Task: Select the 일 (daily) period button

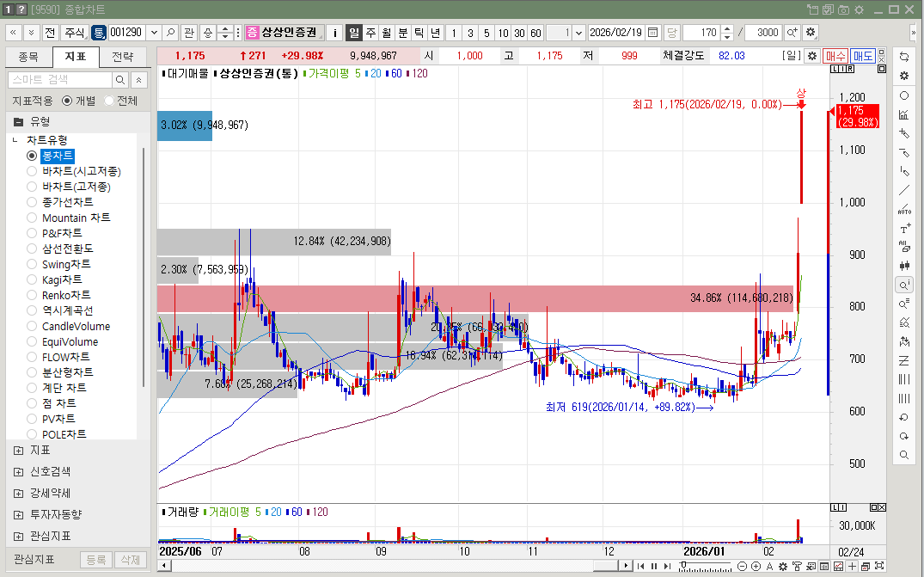Action: click(x=353, y=33)
